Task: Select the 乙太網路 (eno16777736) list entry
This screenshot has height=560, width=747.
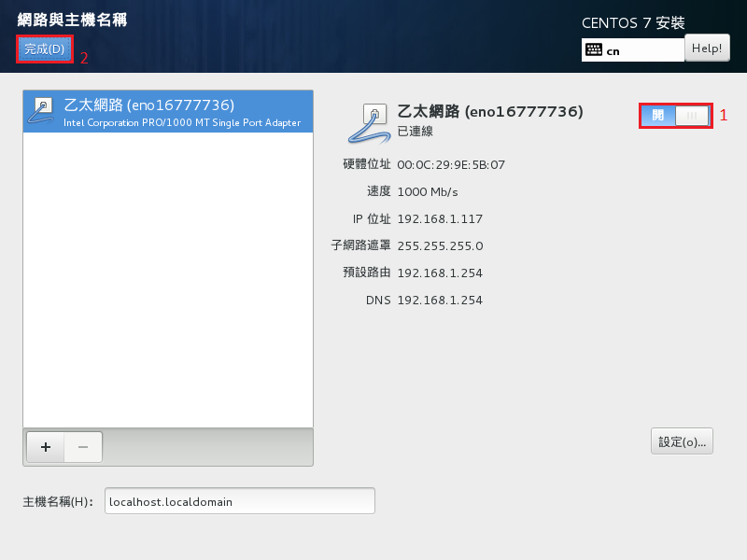Action: click(168, 112)
